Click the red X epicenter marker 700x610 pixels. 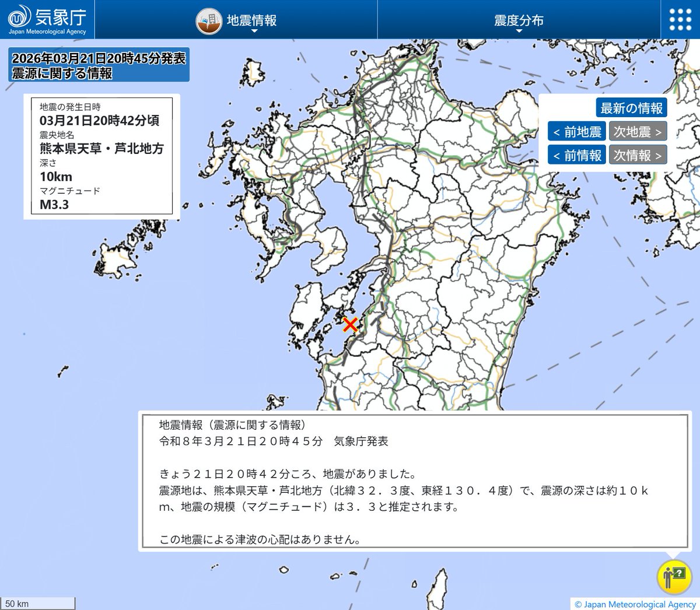coord(350,325)
